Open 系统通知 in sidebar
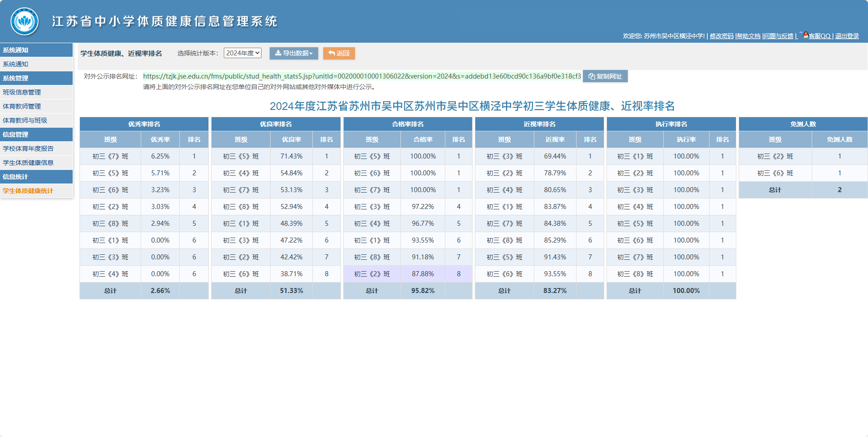Viewport: 868px width, 437px height. pos(36,64)
